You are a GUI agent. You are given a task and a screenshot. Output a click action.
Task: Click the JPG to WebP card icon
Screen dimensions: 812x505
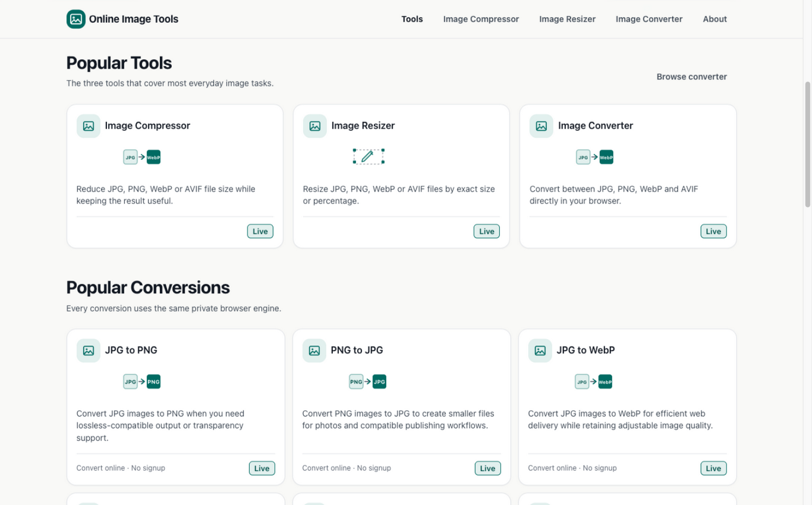coord(540,351)
